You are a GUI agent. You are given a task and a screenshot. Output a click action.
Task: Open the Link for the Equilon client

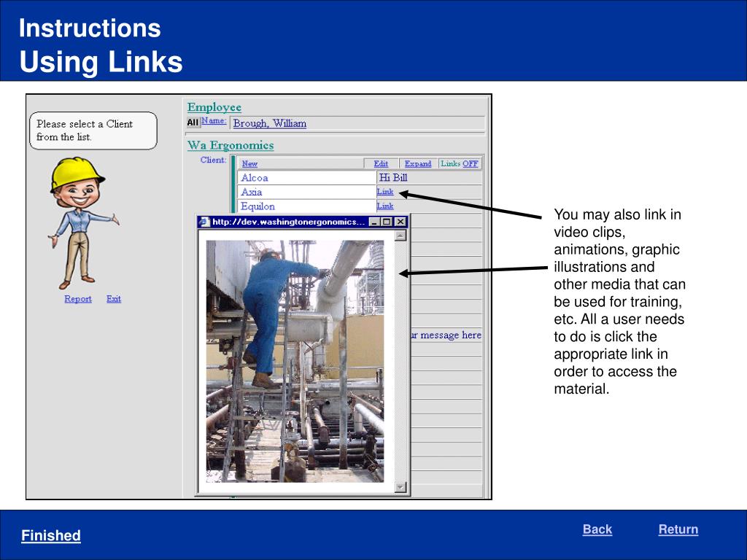385,206
